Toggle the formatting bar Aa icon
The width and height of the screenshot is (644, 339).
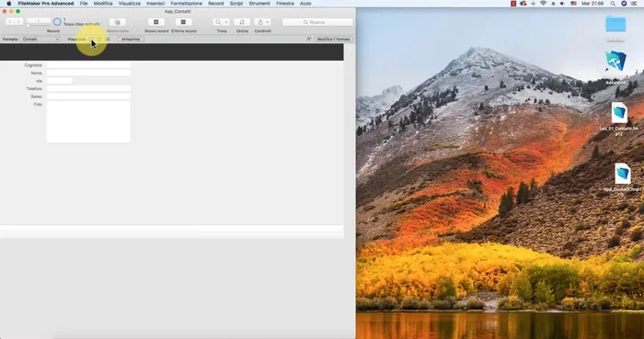309,39
